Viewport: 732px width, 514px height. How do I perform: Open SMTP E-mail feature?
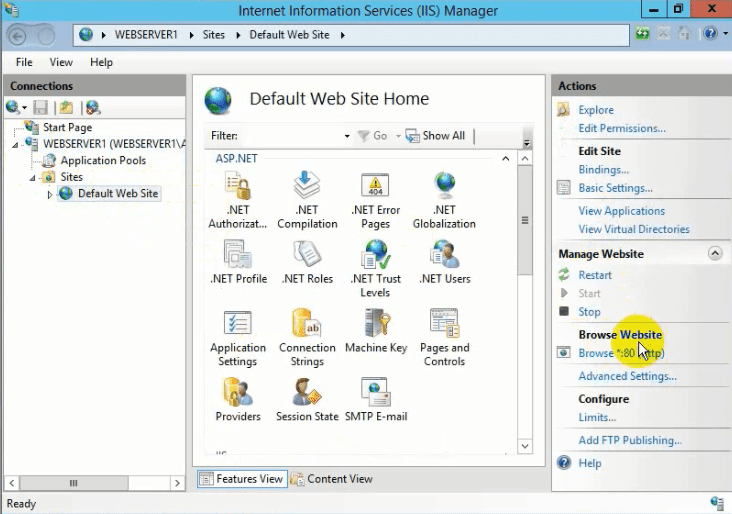click(x=376, y=400)
